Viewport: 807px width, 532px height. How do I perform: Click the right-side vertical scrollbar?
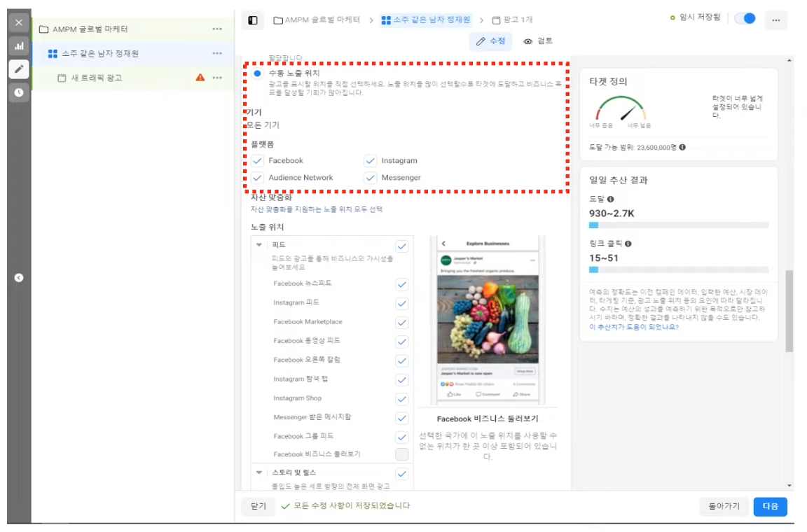click(x=789, y=311)
